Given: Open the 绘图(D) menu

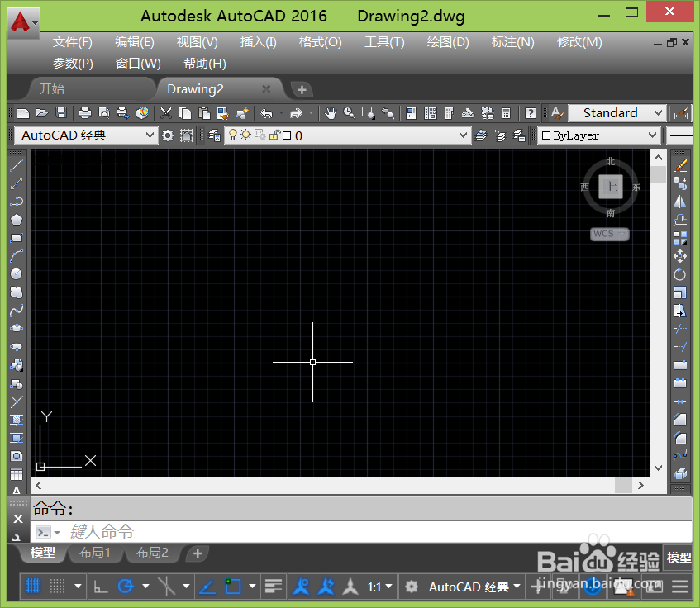Looking at the screenshot, I should tap(448, 42).
